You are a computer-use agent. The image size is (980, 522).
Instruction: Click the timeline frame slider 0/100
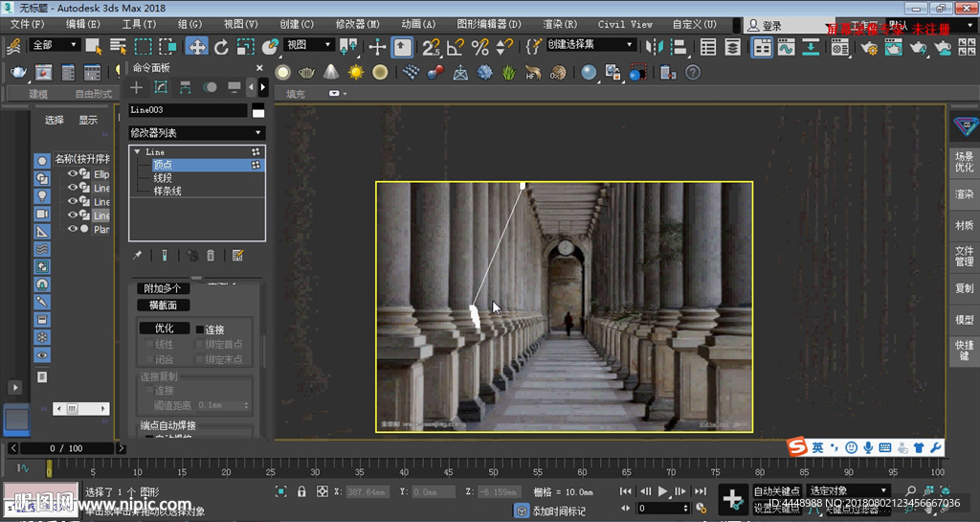[x=66, y=448]
